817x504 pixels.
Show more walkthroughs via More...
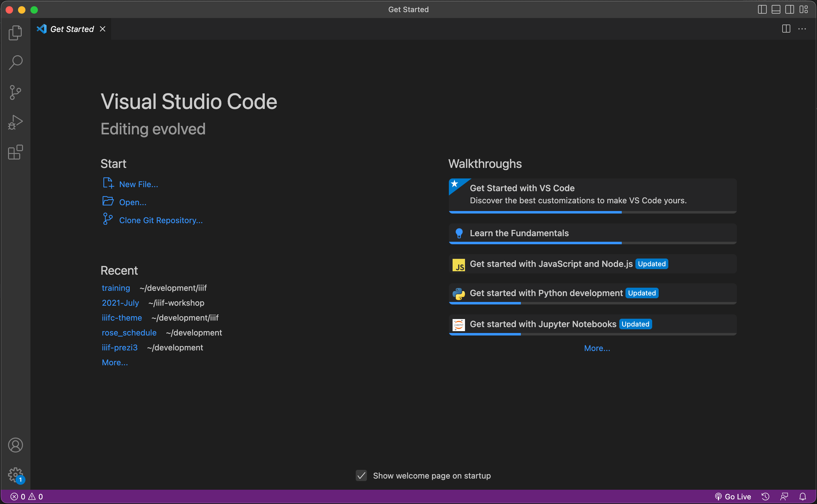[x=597, y=348]
